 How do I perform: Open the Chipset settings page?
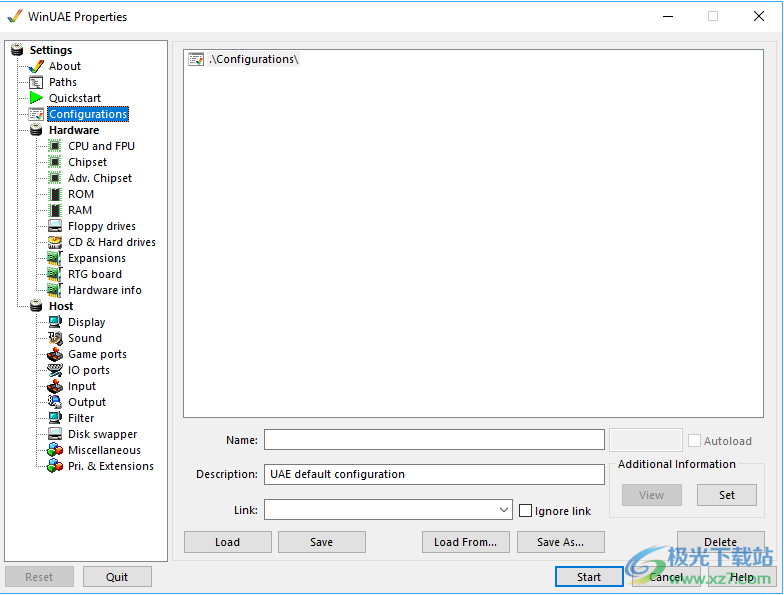[88, 162]
